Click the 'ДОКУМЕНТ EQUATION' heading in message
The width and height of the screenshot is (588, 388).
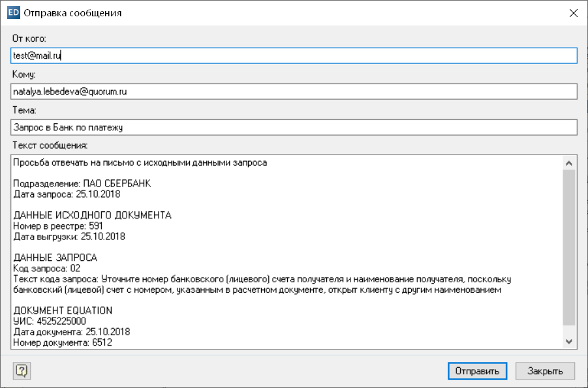click(x=63, y=310)
